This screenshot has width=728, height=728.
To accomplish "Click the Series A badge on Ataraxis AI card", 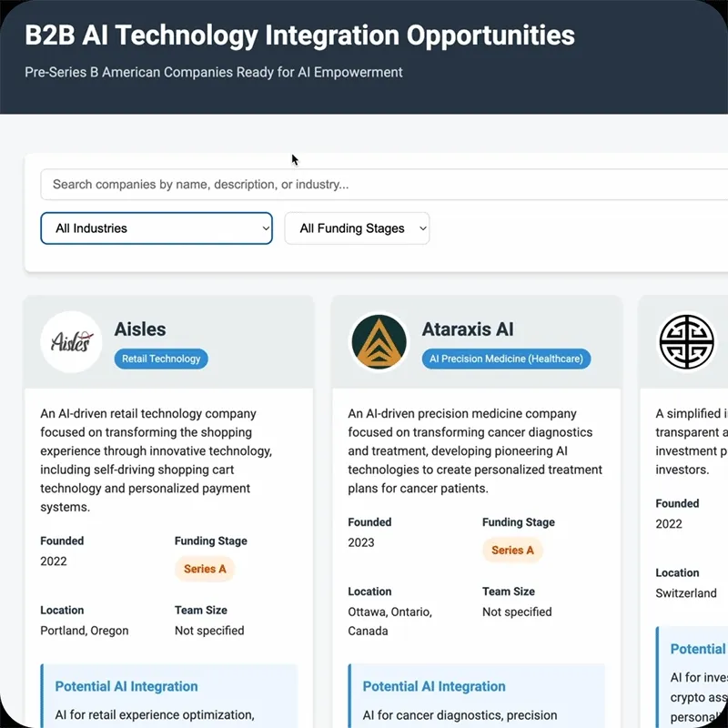I will click(x=512, y=551).
